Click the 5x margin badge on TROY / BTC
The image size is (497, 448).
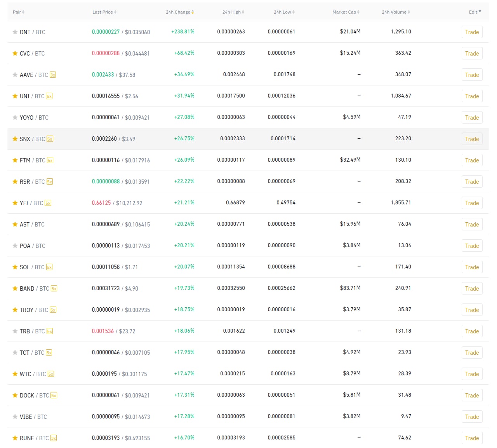tap(53, 310)
